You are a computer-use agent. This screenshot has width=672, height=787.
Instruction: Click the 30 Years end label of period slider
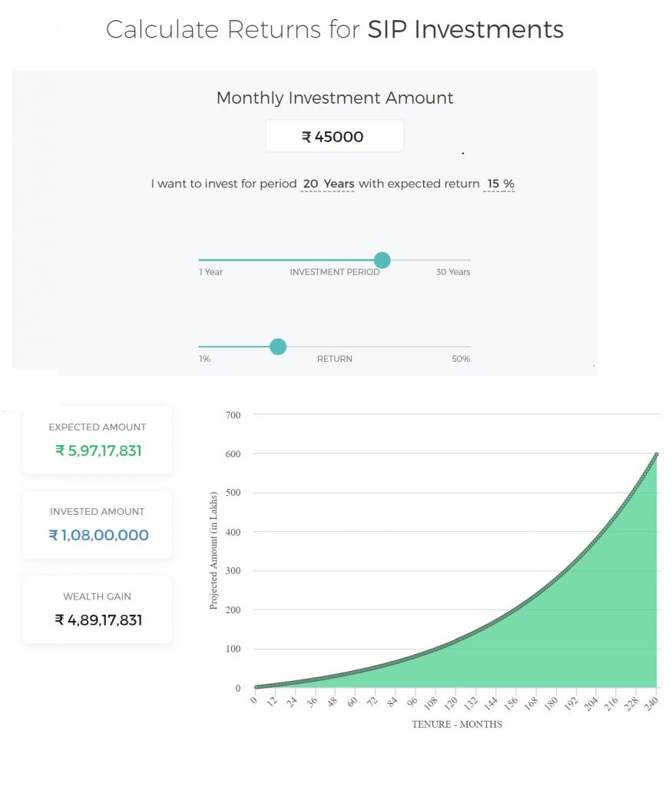click(452, 272)
